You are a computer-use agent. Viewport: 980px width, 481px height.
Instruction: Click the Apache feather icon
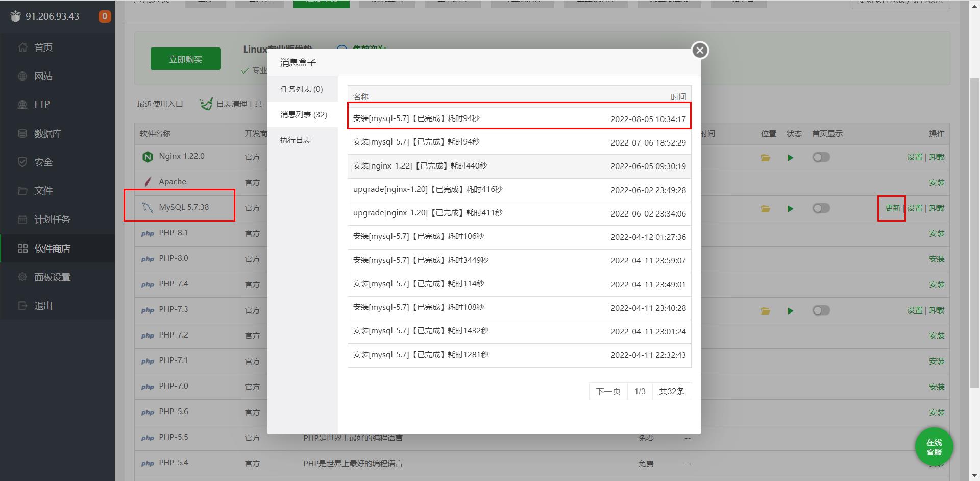148,182
